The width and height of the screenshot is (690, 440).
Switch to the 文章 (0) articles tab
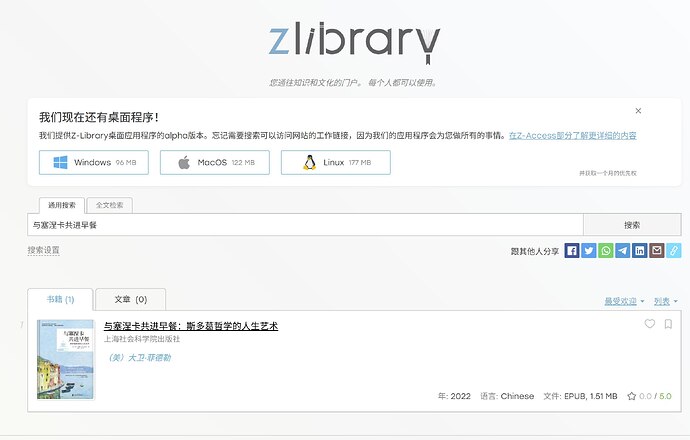tap(131, 300)
